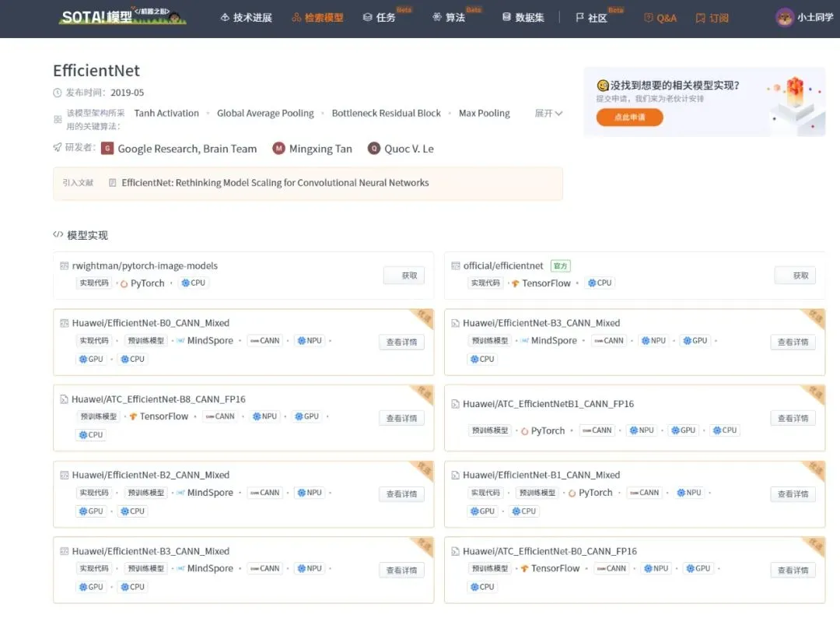Click the paper document icon in 引入文献
The height and width of the screenshot is (618, 840).
click(113, 183)
